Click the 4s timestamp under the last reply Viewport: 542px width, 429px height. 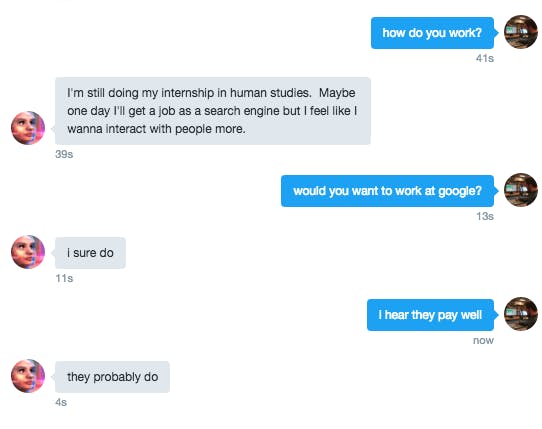[x=61, y=402]
